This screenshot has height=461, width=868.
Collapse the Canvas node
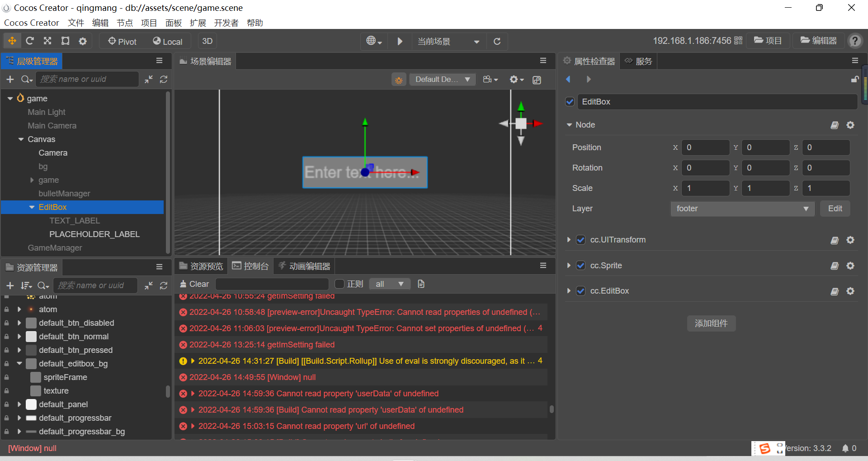pos(21,139)
